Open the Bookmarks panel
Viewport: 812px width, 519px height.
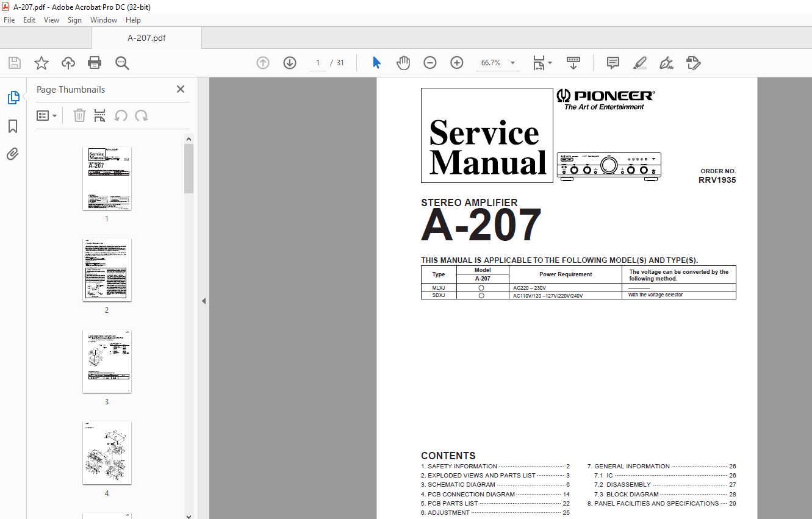coord(13,126)
